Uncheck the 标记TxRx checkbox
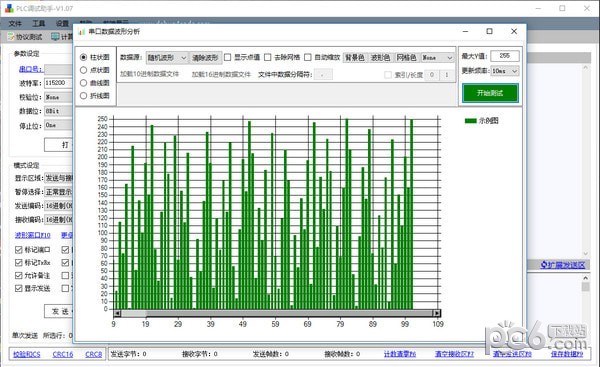 point(18,263)
